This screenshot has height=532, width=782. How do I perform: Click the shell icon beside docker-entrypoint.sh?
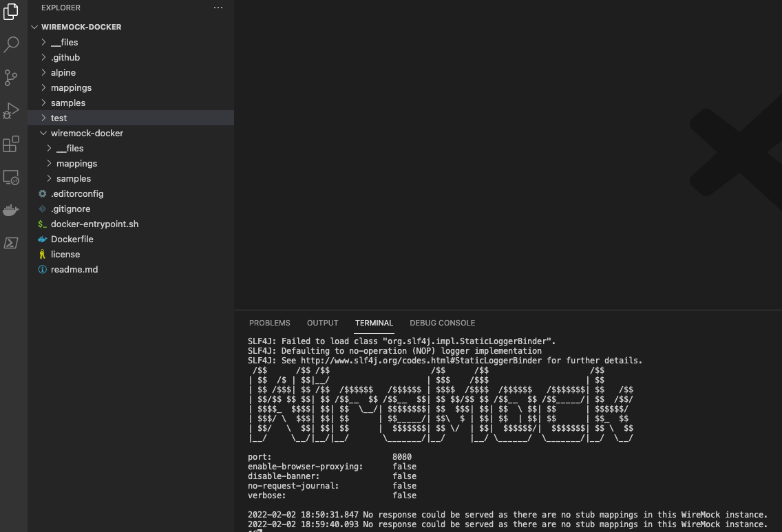pyautogui.click(x=43, y=224)
